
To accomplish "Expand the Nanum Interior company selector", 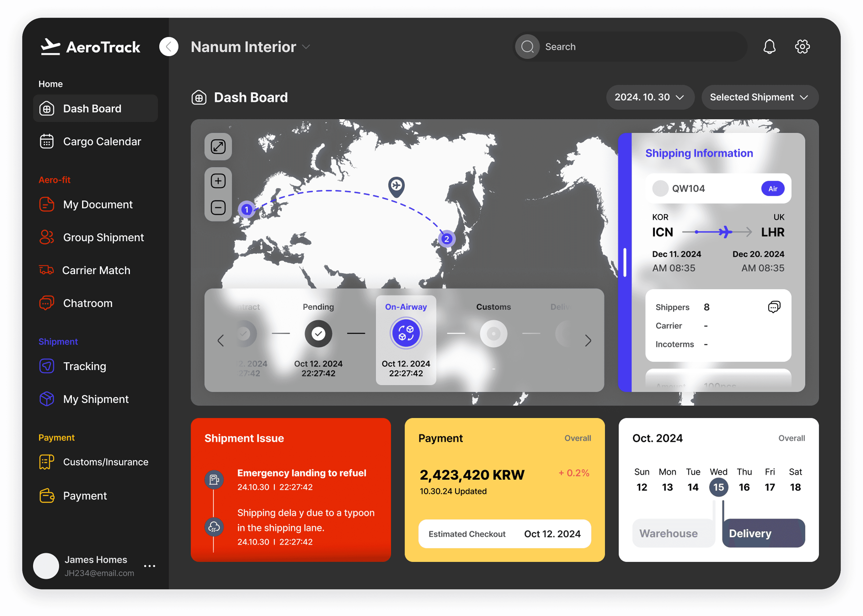I will 250,47.
